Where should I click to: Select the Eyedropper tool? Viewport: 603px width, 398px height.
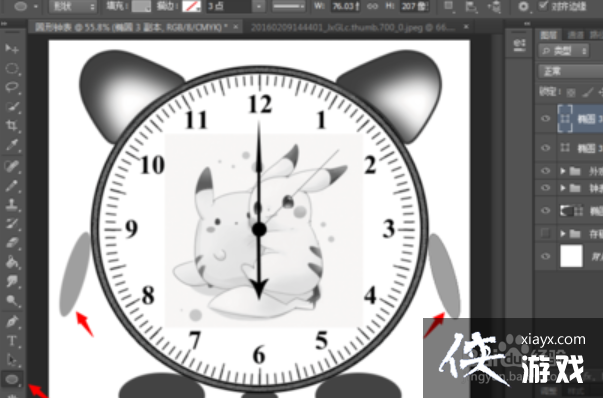click(12, 145)
